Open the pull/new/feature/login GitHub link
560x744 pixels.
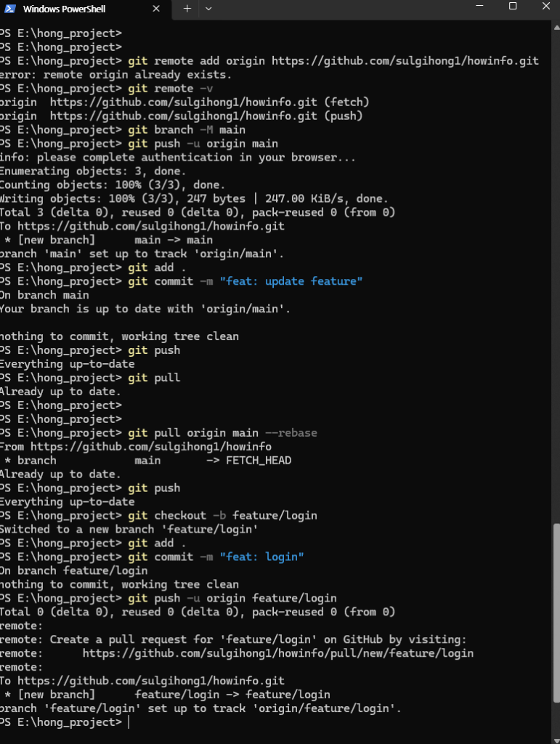click(277, 653)
